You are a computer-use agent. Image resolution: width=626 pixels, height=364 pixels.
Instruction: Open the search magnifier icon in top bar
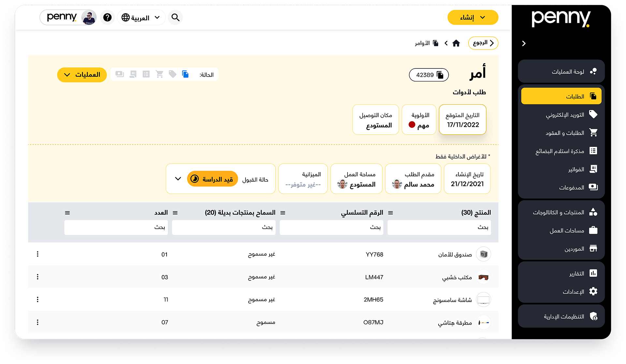point(175,17)
